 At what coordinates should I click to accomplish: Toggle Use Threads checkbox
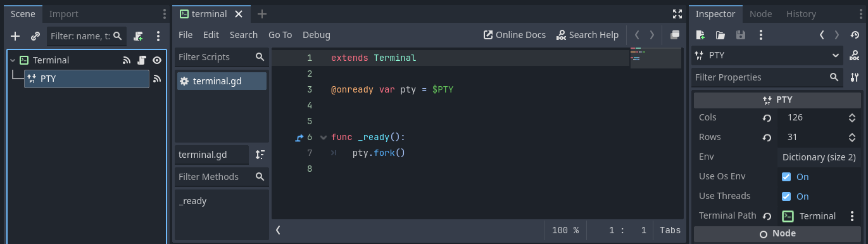point(786,196)
